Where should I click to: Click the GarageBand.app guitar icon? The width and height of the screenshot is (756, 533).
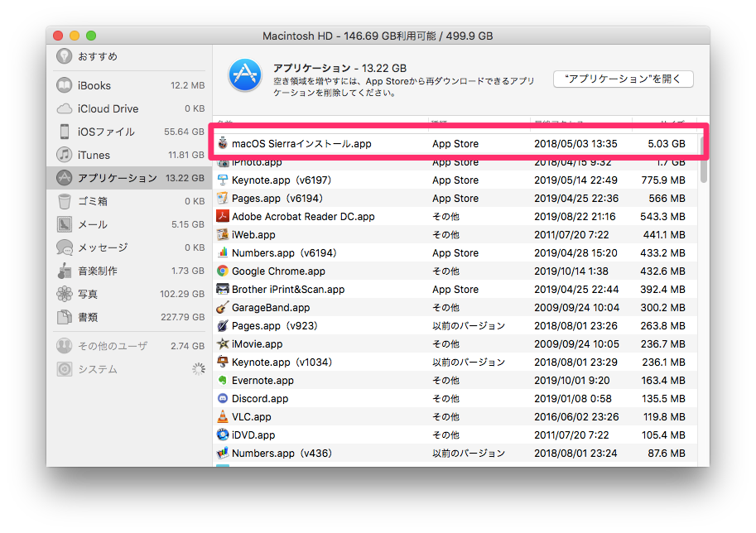[x=222, y=307]
